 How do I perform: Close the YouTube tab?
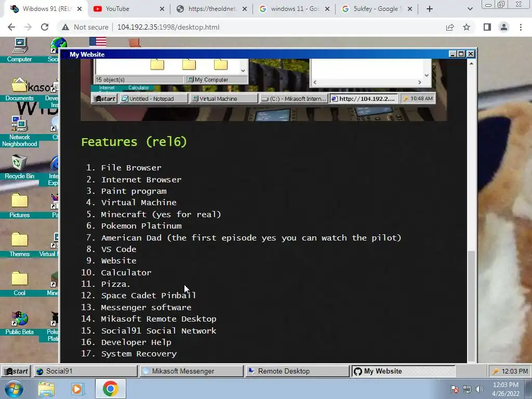(162, 9)
